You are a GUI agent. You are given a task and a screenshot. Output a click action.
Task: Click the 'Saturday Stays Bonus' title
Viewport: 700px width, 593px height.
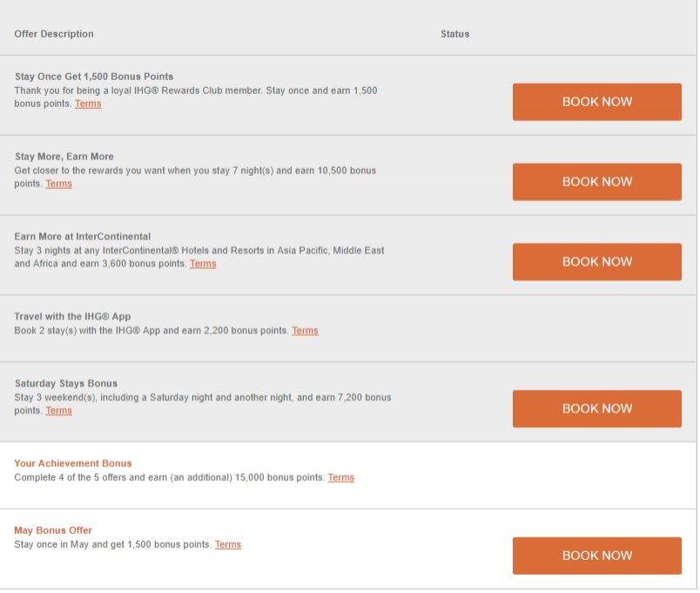point(66,383)
